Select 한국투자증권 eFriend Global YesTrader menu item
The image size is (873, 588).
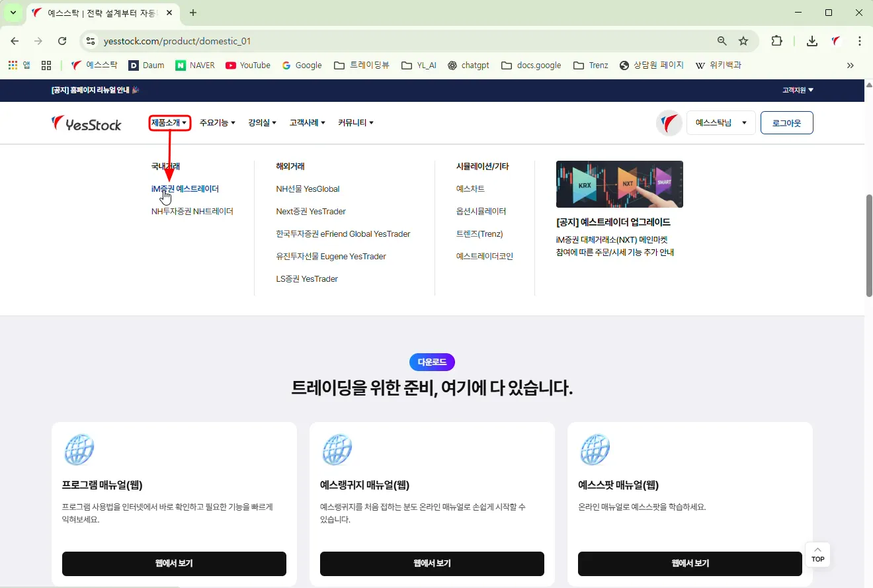click(x=343, y=234)
